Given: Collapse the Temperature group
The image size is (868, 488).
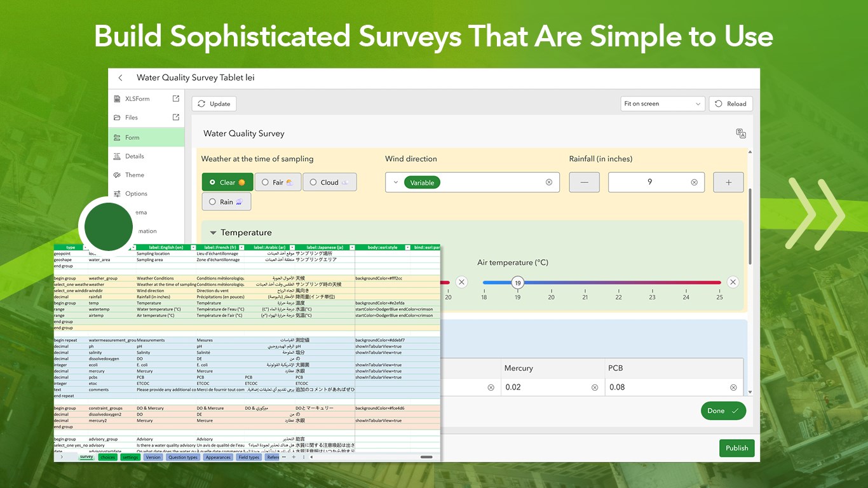Looking at the screenshot, I should click(214, 233).
